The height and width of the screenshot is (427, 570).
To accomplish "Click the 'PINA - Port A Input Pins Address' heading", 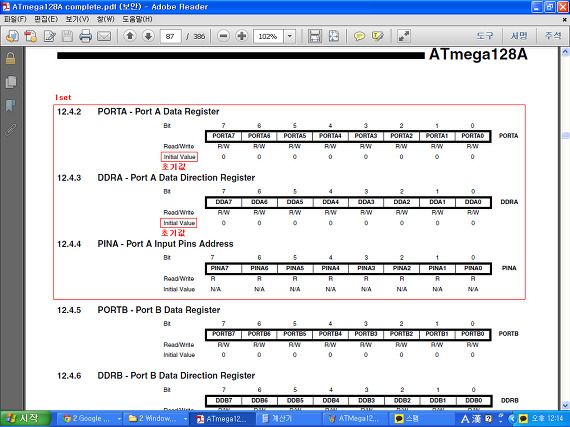I will [x=165, y=244].
